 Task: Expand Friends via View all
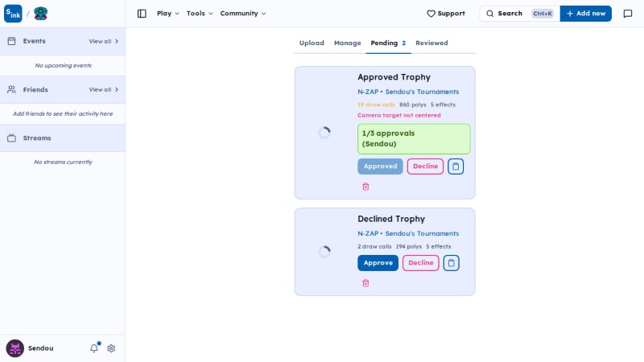coord(104,90)
